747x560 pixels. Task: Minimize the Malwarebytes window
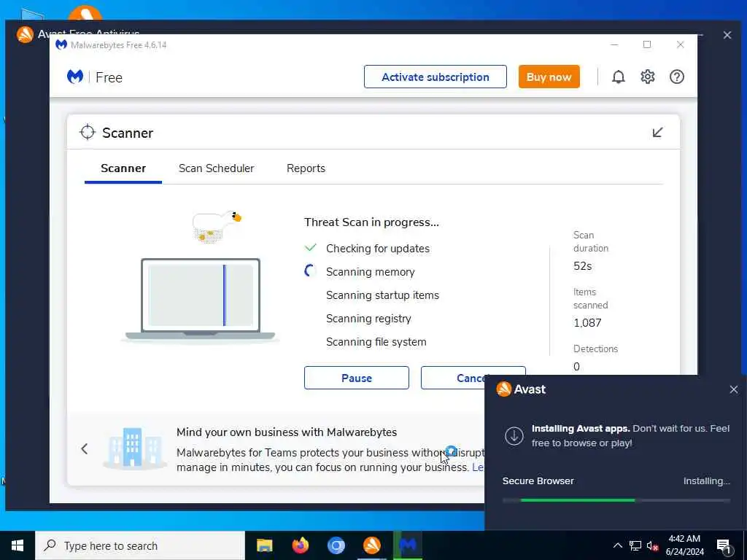614,44
